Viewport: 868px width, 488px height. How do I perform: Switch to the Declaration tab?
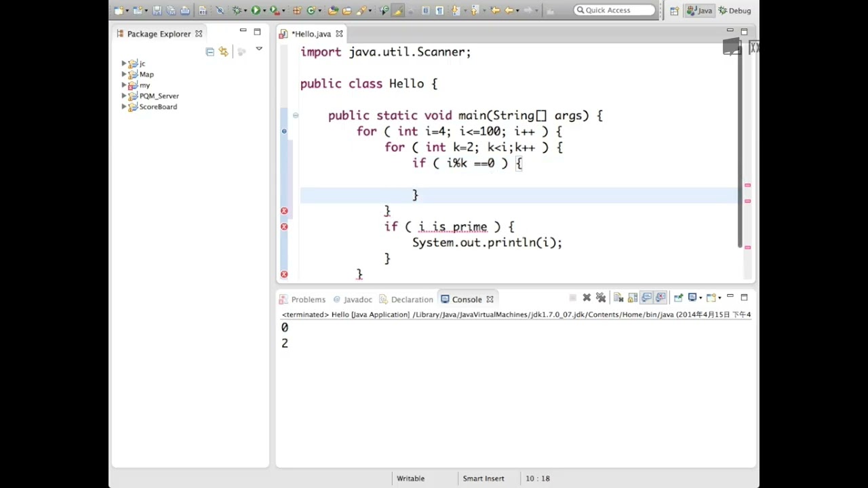point(406,300)
